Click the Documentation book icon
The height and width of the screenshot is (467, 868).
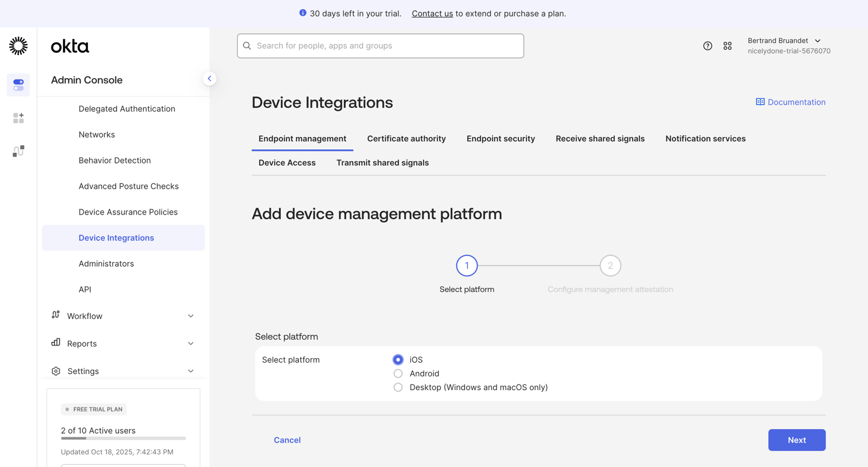760,102
